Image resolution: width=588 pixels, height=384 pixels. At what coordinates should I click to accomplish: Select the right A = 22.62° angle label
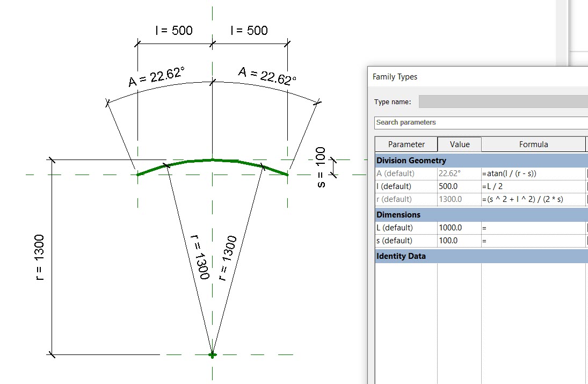coord(267,76)
